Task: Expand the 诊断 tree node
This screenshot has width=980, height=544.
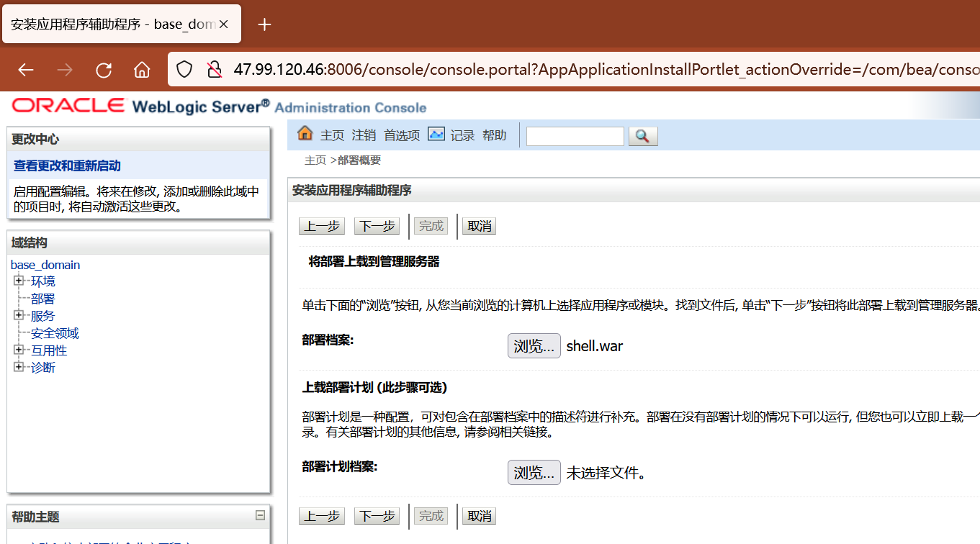Action: pyautogui.click(x=19, y=367)
